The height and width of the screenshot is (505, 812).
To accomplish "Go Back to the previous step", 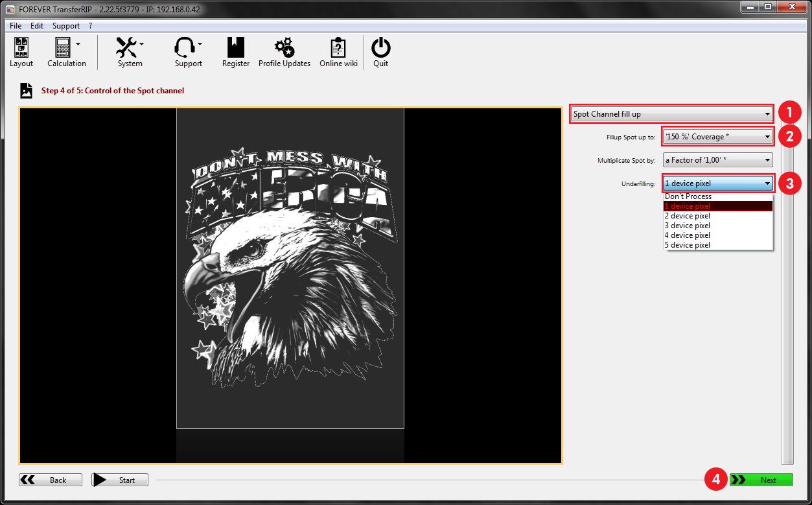I will [x=51, y=480].
